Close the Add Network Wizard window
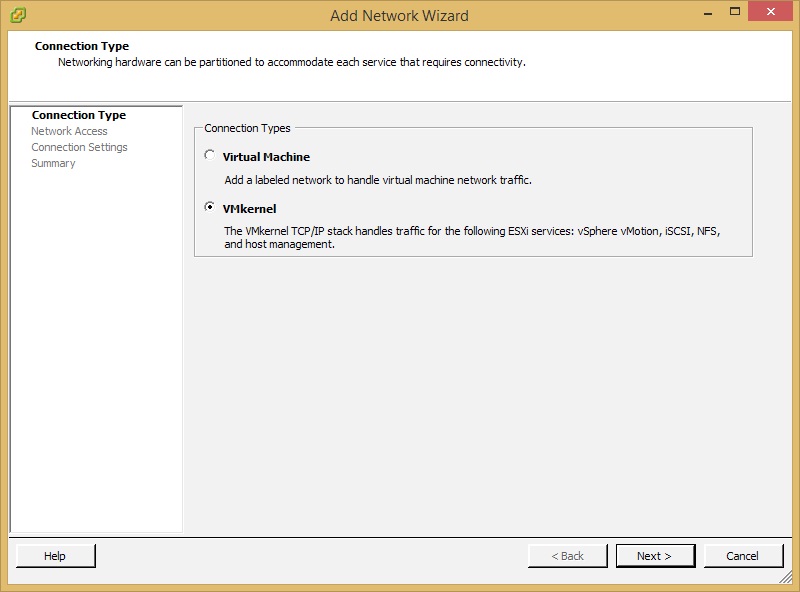The height and width of the screenshot is (592, 800). click(770, 11)
